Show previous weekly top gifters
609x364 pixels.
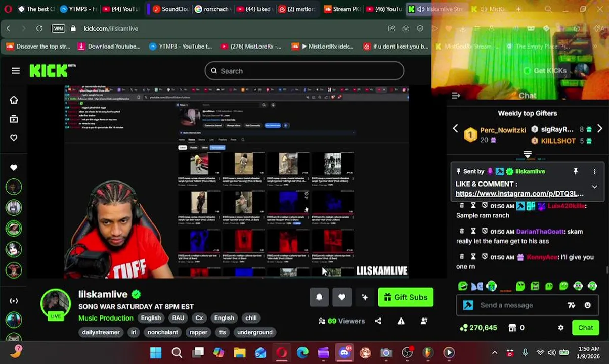pos(455,129)
